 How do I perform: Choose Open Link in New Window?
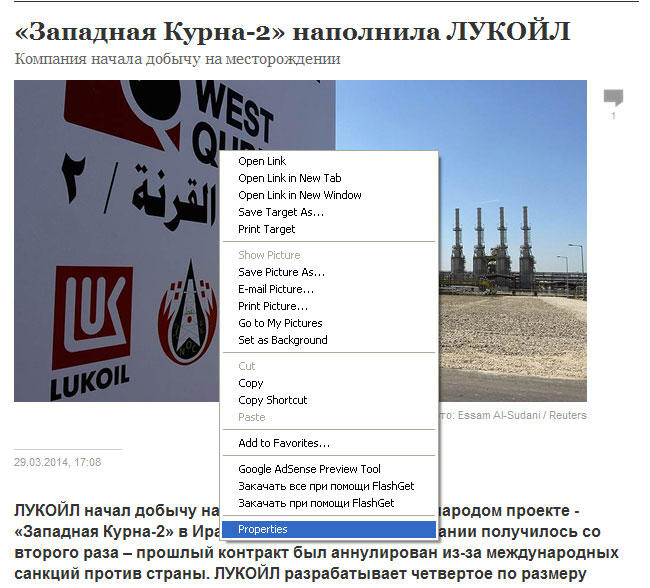[329, 195]
